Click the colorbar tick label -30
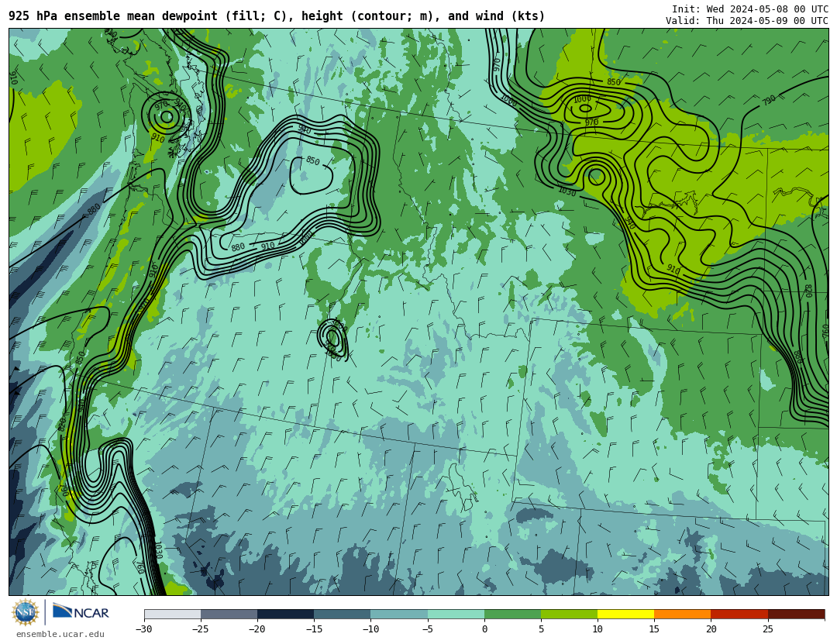Viewport: 837px width, 644px height. [x=143, y=629]
